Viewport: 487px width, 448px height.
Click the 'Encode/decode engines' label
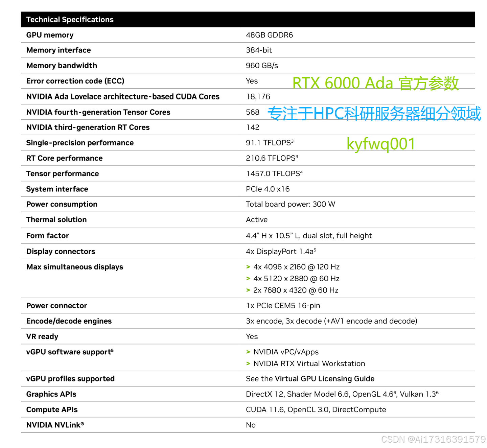point(69,322)
